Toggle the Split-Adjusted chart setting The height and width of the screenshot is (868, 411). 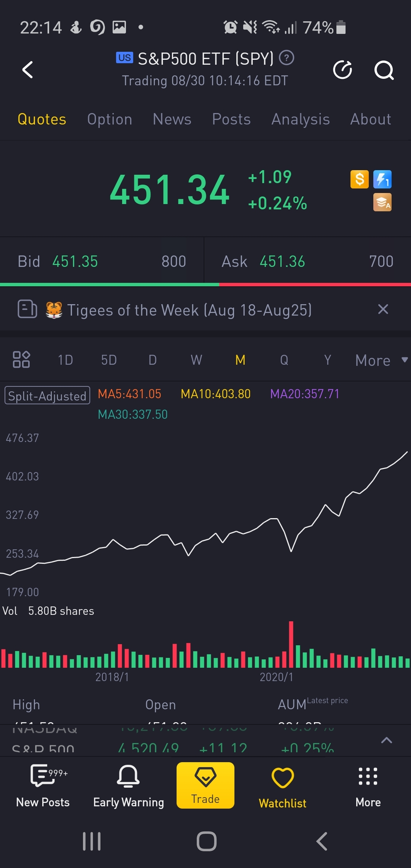click(x=47, y=396)
